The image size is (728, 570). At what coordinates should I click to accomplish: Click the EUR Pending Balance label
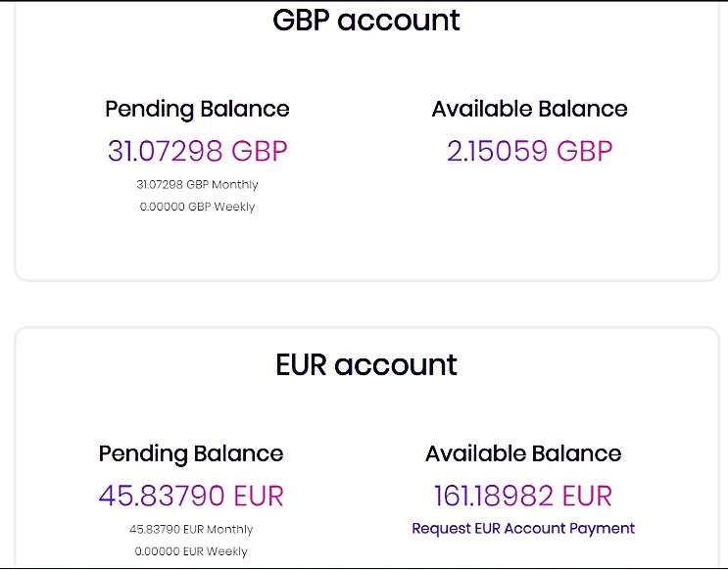[191, 453]
